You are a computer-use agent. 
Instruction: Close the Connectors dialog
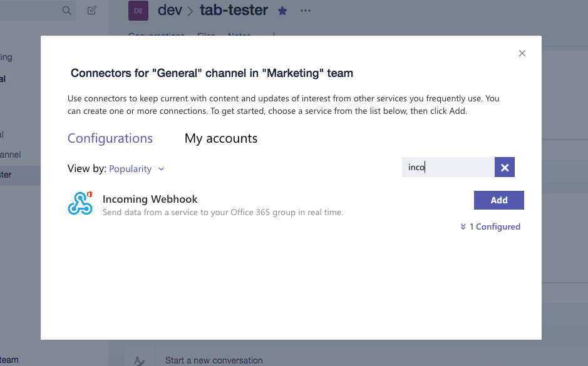click(522, 53)
